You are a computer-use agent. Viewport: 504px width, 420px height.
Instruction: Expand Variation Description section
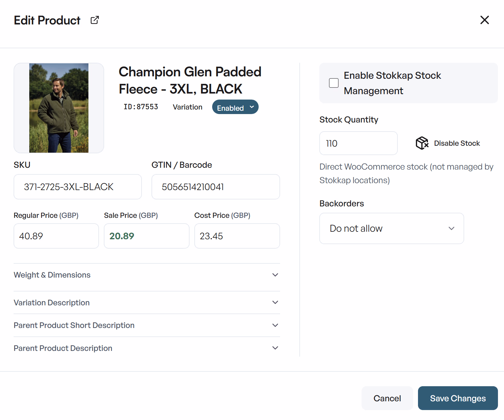tap(147, 303)
